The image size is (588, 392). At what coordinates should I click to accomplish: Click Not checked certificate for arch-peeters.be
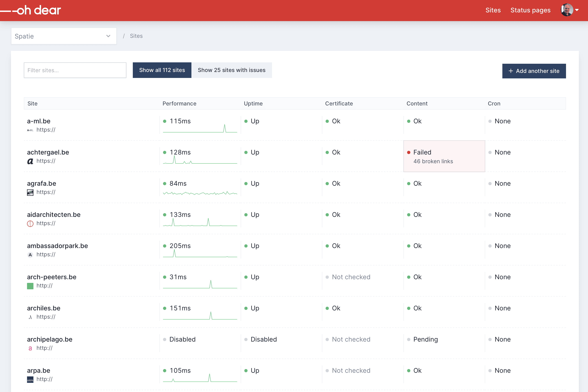pyautogui.click(x=351, y=277)
